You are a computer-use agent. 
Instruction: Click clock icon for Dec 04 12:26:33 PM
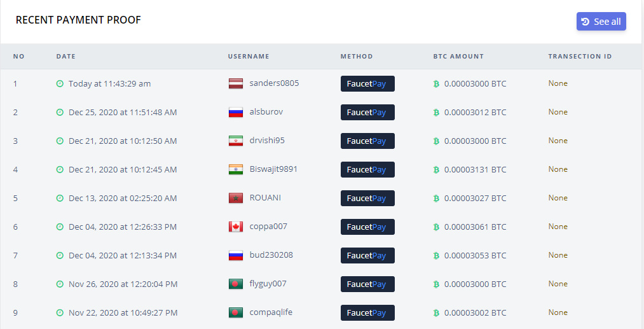60,227
